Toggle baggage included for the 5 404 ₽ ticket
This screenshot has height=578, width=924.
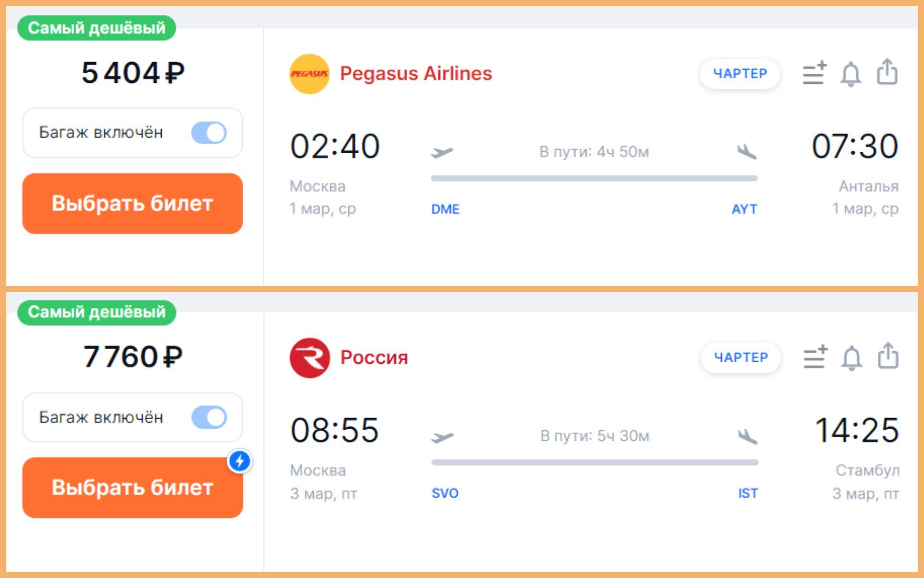209,132
